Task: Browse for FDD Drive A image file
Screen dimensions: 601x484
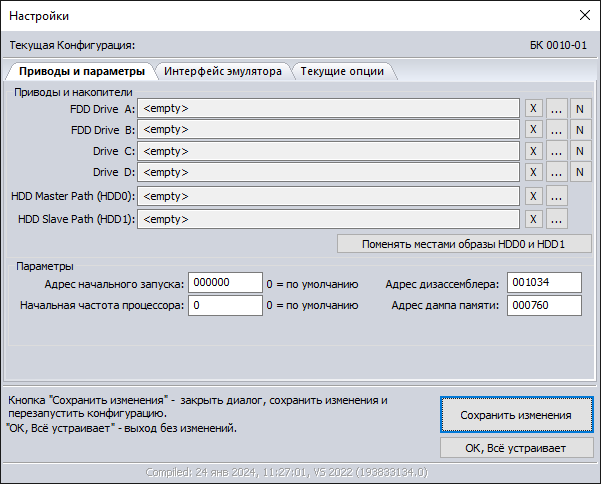Action: (557, 108)
